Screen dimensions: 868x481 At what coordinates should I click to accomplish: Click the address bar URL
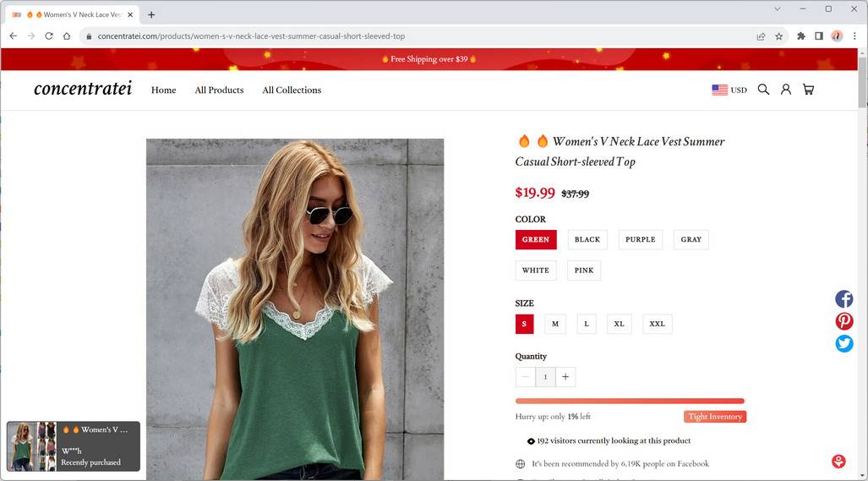click(x=251, y=36)
